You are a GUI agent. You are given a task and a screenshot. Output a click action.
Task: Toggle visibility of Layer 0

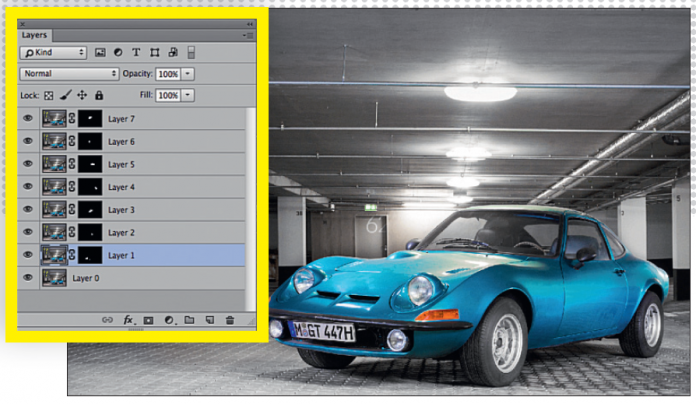pos(28,278)
